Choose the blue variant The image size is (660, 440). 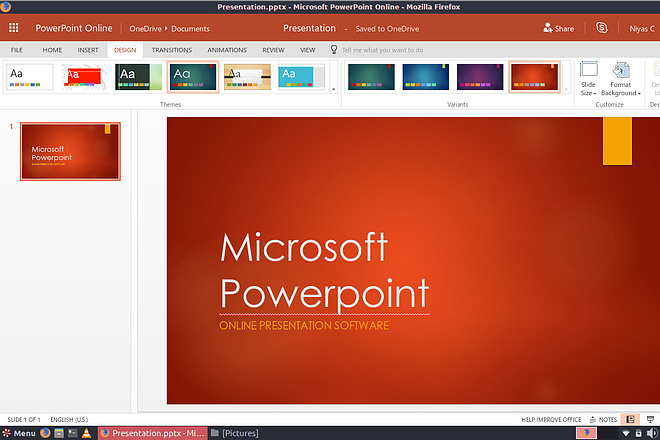point(426,77)
